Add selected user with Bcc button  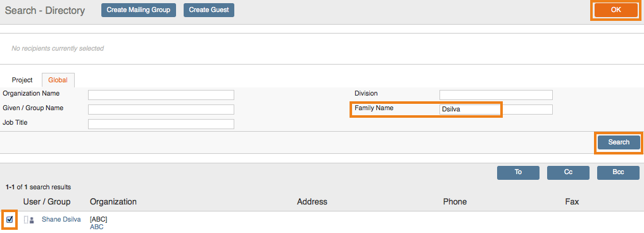tap(618, 173)
